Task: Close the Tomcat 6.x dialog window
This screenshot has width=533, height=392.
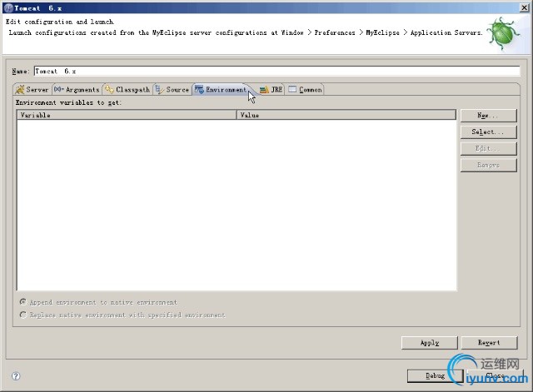Action: point(525,7)
